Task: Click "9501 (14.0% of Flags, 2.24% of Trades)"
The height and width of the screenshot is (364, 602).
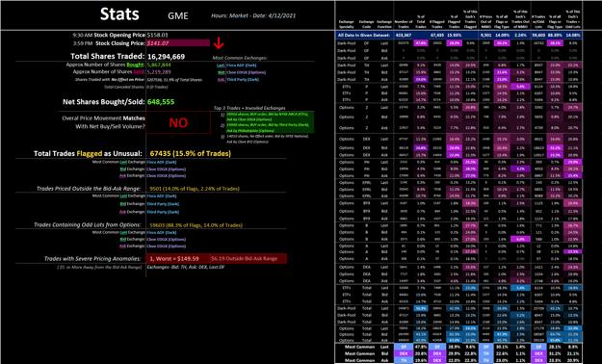Action: [x=195, y=189]
